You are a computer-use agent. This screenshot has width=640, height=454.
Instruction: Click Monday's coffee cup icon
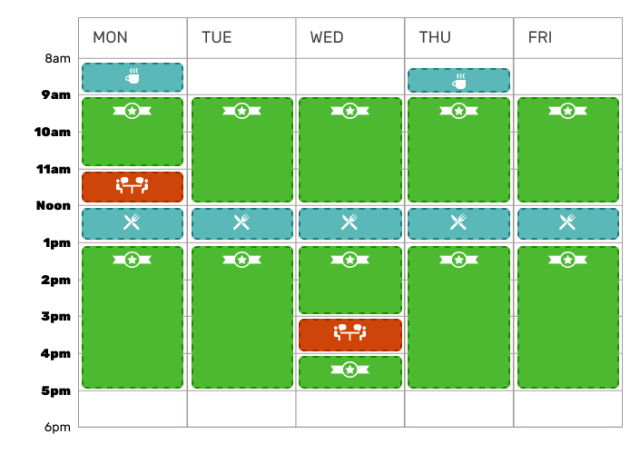(x=132, y=75)
